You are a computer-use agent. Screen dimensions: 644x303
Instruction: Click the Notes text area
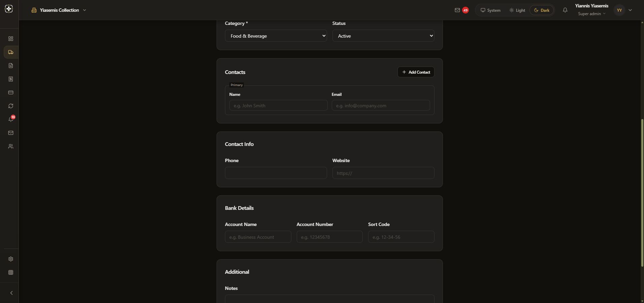329,299
